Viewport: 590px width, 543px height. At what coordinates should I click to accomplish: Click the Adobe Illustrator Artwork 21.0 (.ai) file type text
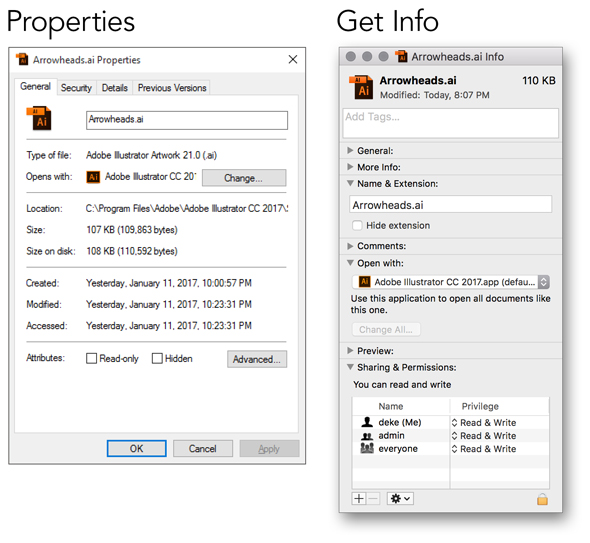(x=152, y=155)
